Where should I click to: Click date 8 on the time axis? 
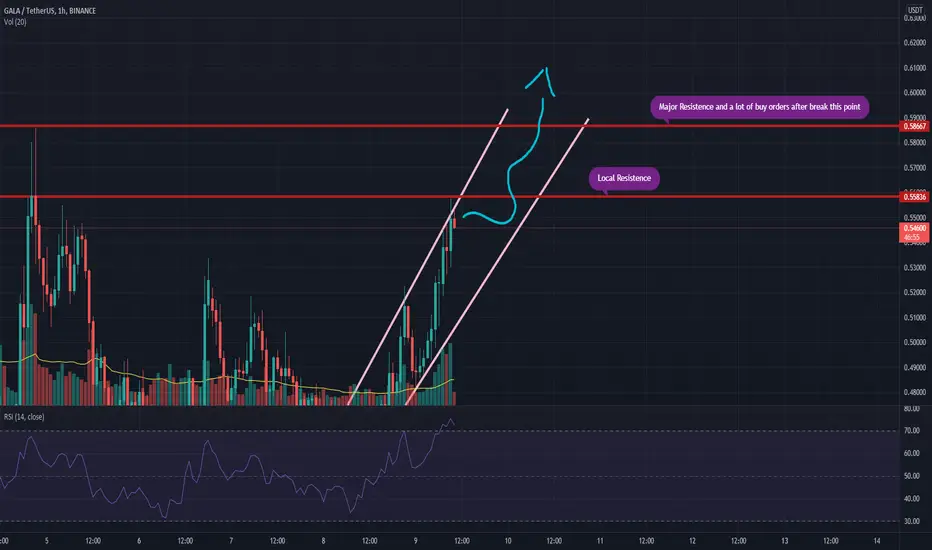(x=323, y=541)
